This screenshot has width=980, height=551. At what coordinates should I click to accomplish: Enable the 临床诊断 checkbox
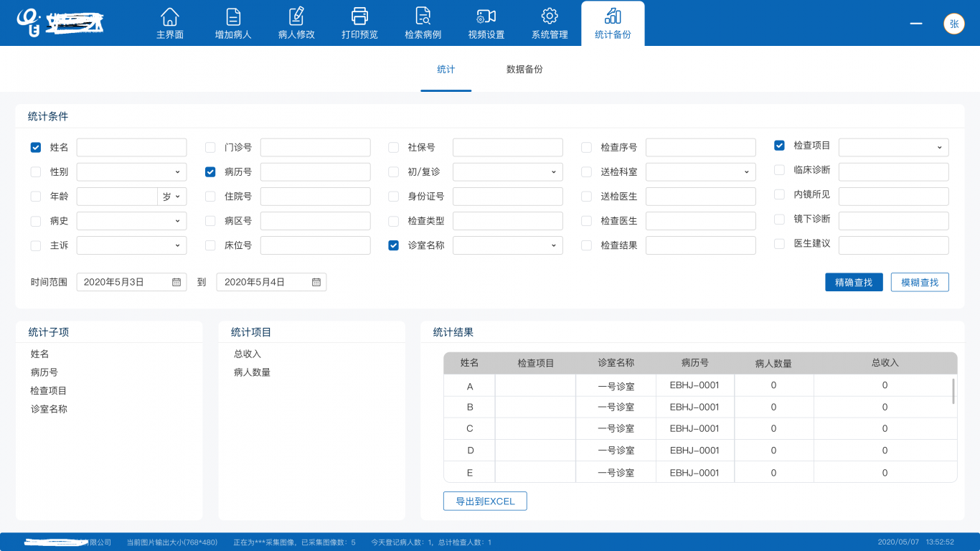point(779,170)
